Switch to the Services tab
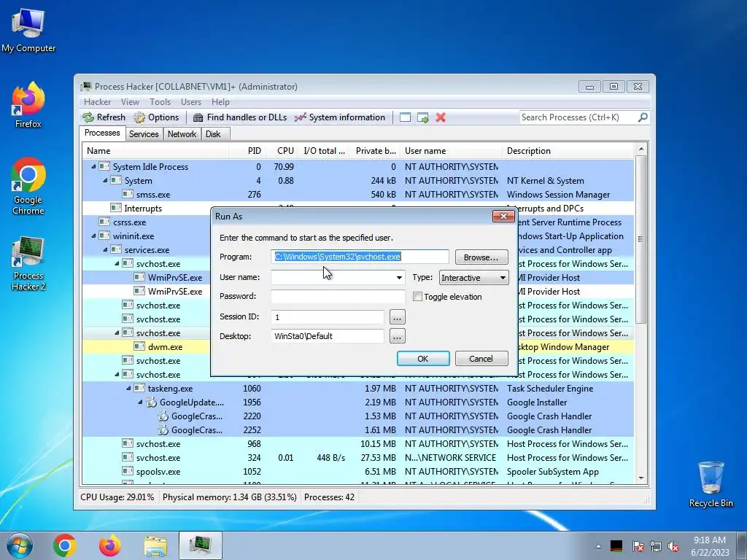This screenshot has width=747, height=560. click(x=144, y=134)
